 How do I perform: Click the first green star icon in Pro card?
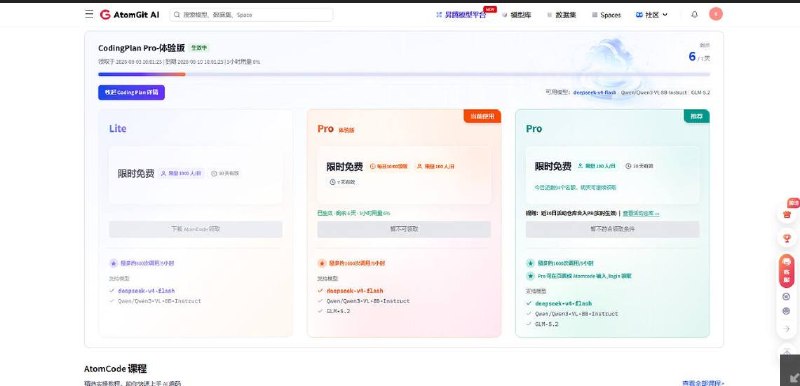click(531, 264)
